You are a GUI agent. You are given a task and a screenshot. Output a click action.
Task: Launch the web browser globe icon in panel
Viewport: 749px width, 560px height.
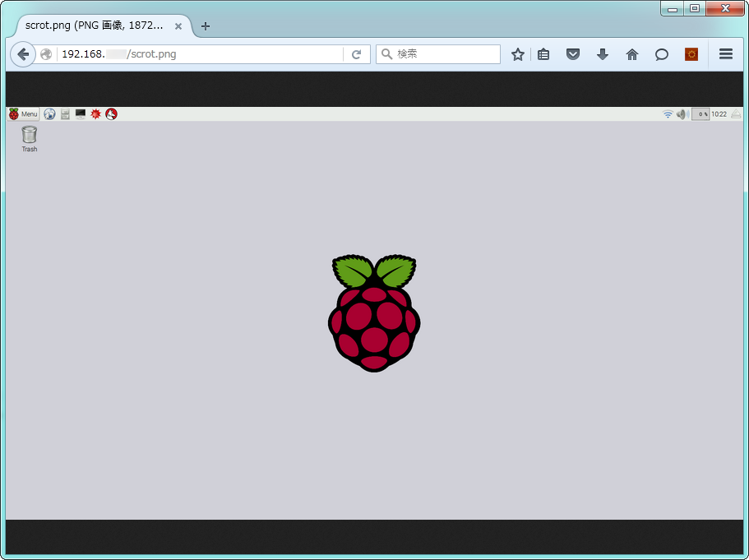coord(49,113)
